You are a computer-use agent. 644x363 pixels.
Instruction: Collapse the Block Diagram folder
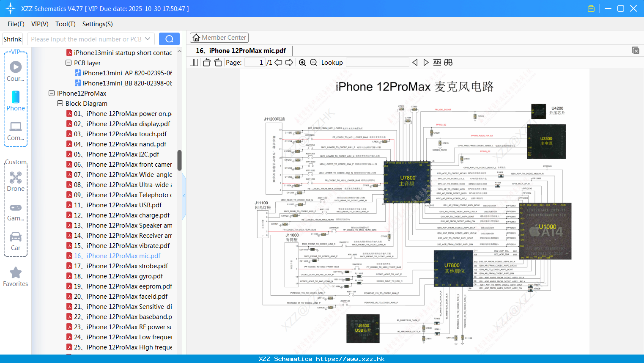[60, 103]
